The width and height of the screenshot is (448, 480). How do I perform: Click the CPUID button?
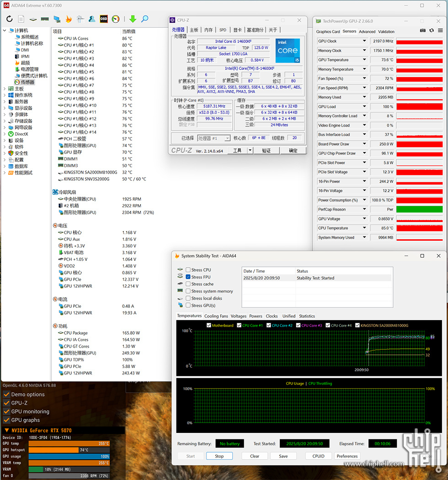click(318, 456)
